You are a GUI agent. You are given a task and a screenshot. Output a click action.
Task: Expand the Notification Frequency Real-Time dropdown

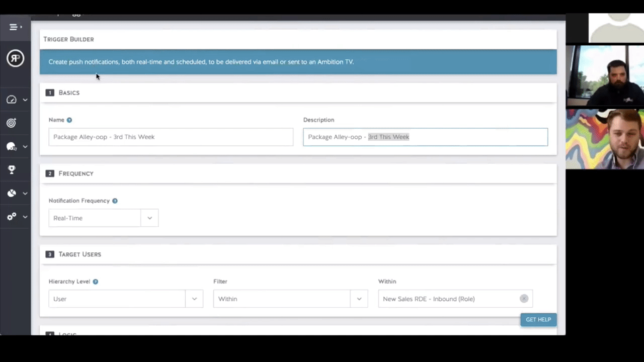point(149,218)
